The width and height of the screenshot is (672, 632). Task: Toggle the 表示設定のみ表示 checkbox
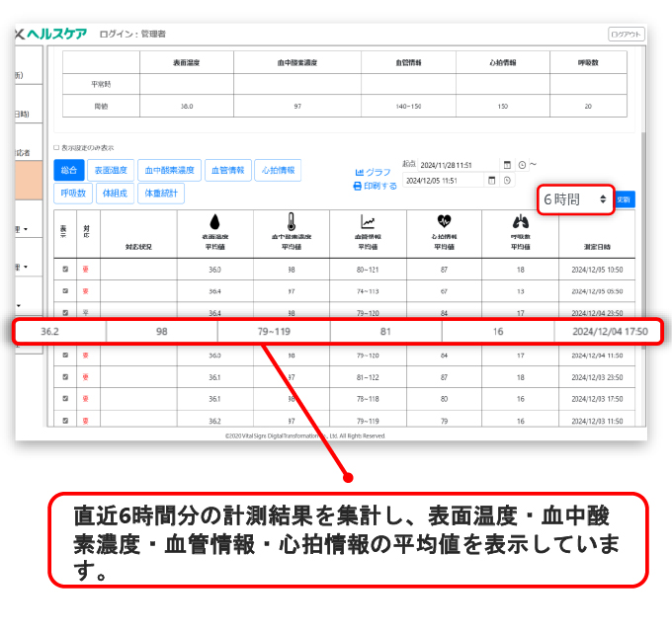(56, 148)
